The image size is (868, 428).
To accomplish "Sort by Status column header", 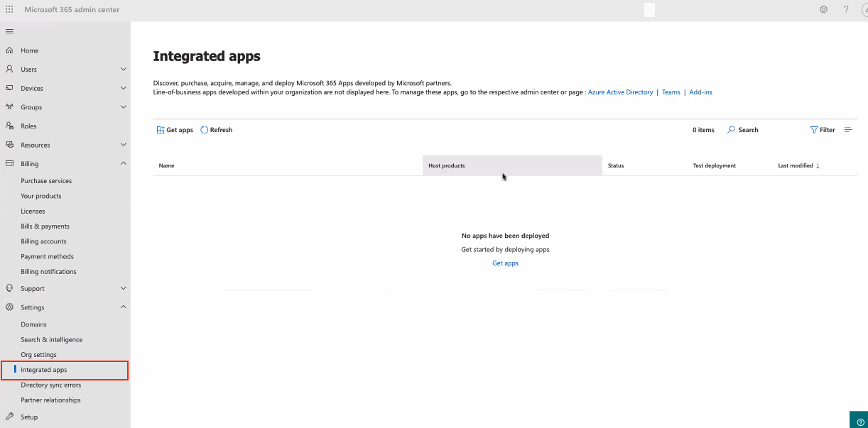I will [x=616, y=165].
